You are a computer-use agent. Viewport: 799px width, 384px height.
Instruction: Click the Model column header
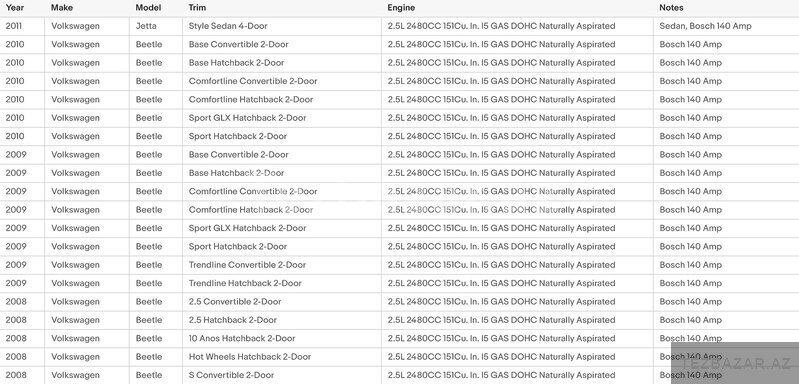148,8
